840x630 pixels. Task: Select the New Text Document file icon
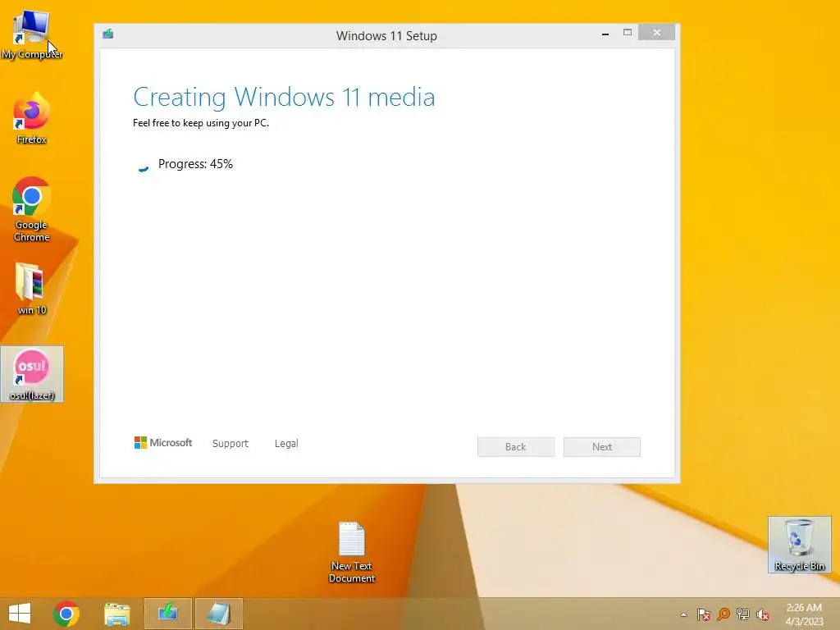(351, 552)
